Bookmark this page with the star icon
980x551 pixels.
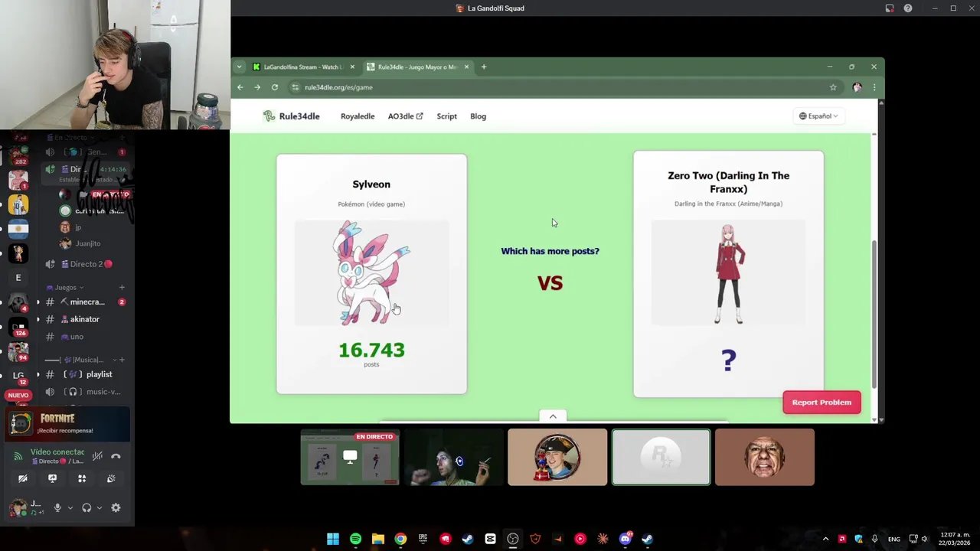[x=833, y=87]
